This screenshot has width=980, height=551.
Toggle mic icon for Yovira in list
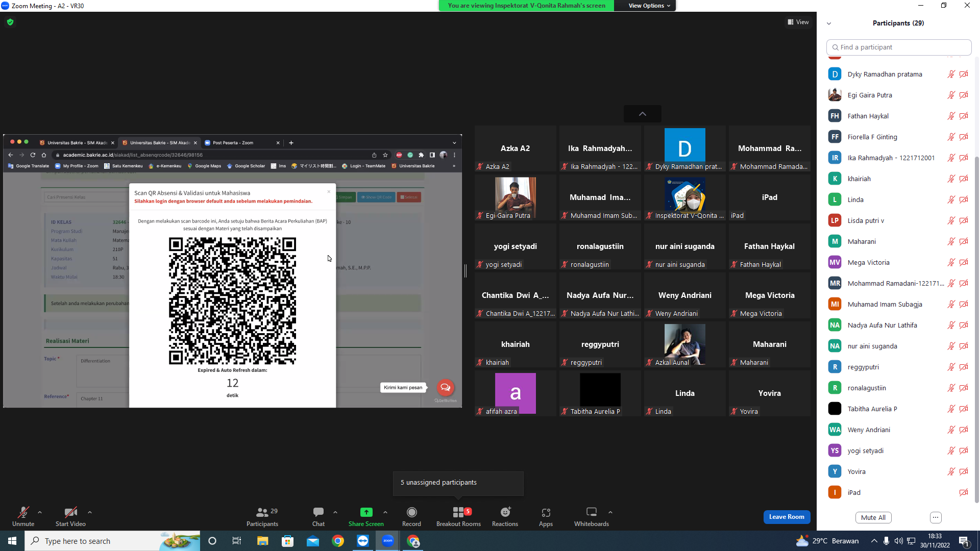pos(951,471)
